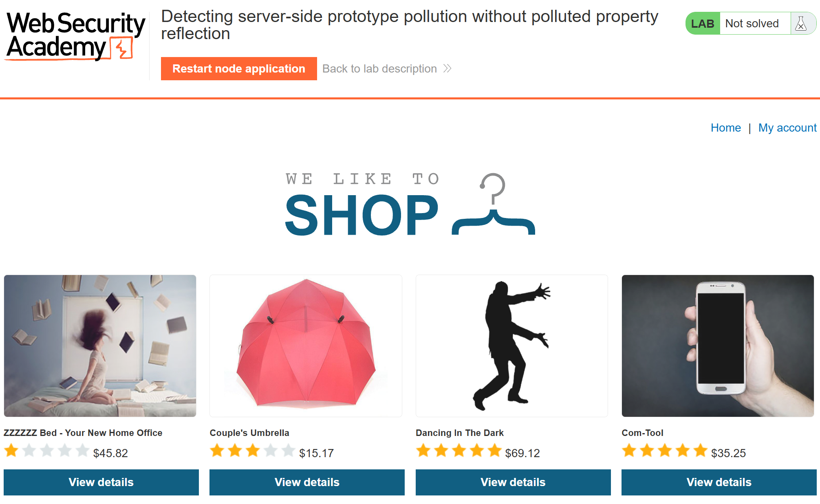Screen dimensions: 820x504
Task: View details for Dancing In The Dark
Action: 513,482
